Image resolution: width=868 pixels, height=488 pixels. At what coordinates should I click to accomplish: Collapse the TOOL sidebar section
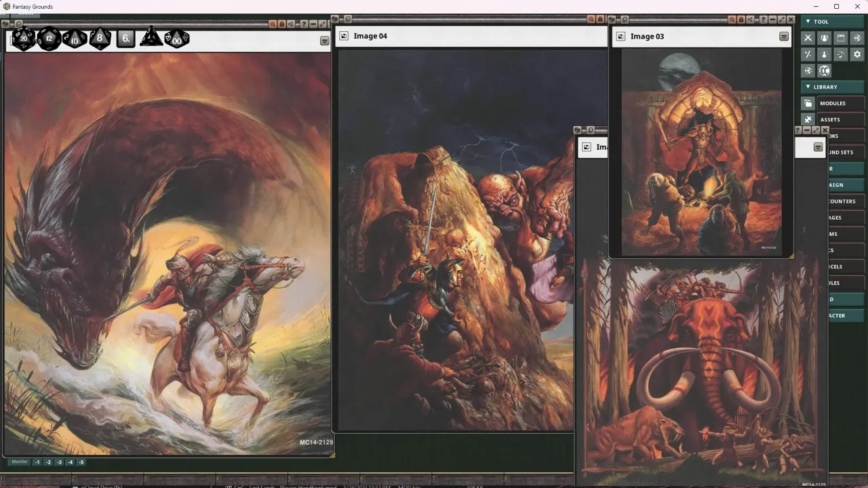[x=833, y=22]
